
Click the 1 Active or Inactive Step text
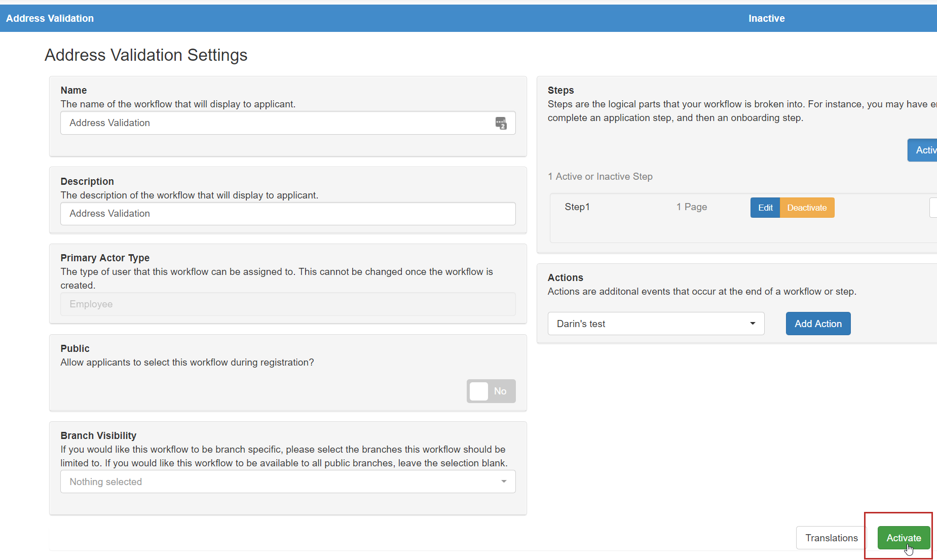coord(600,177)
